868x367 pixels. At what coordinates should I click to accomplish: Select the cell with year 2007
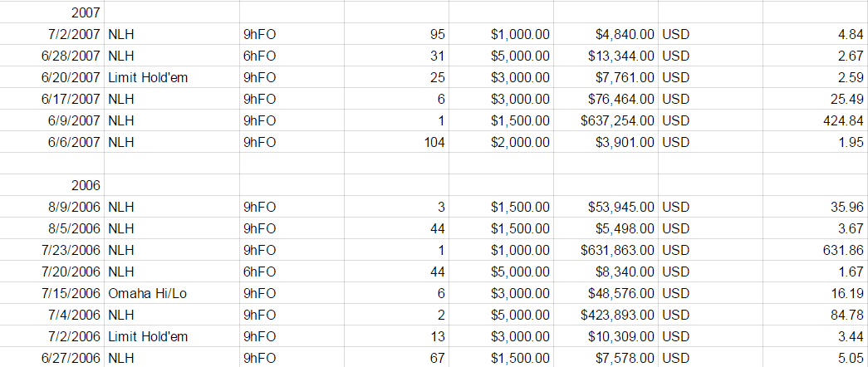pos(52,12)
